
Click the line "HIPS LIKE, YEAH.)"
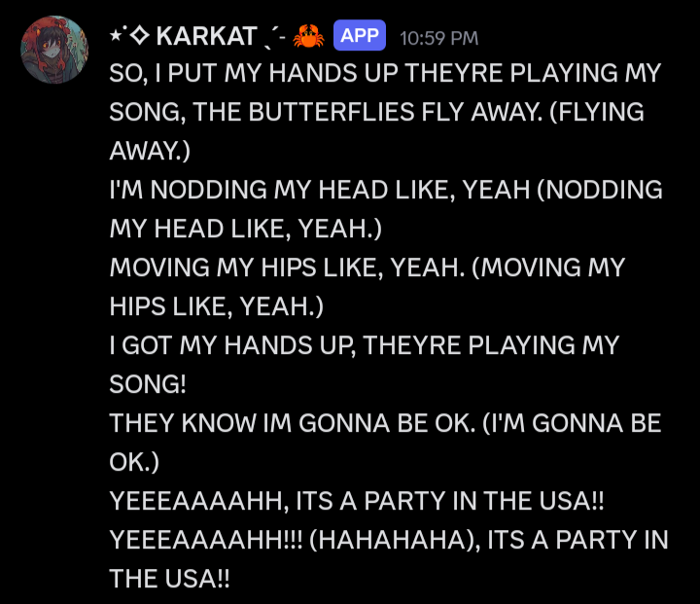click(216, 306)
